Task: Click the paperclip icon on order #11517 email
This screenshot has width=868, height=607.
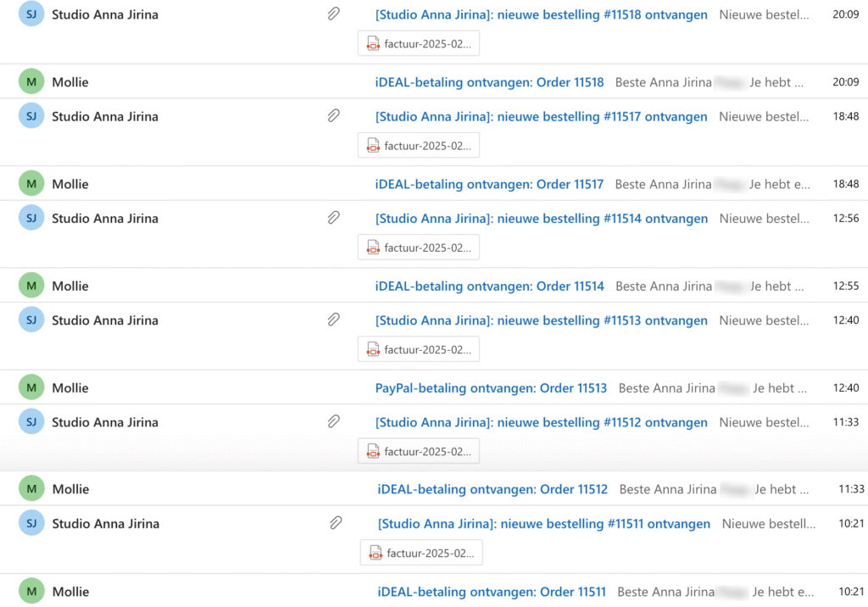Action: point(334,116)
